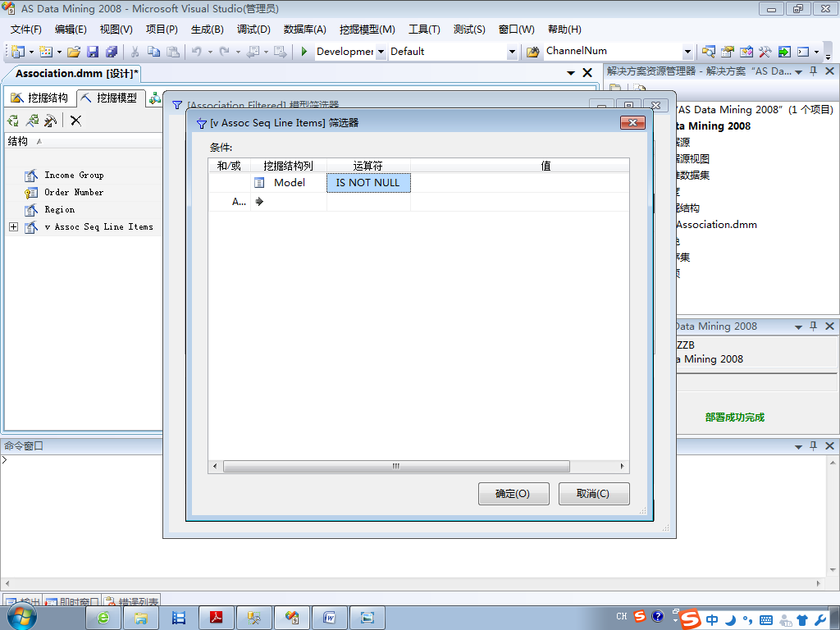The image size is (840, 630).
Task: Click the right scroll arrow in filter grid
Action: pyautogui.click(x=622, y=466)
